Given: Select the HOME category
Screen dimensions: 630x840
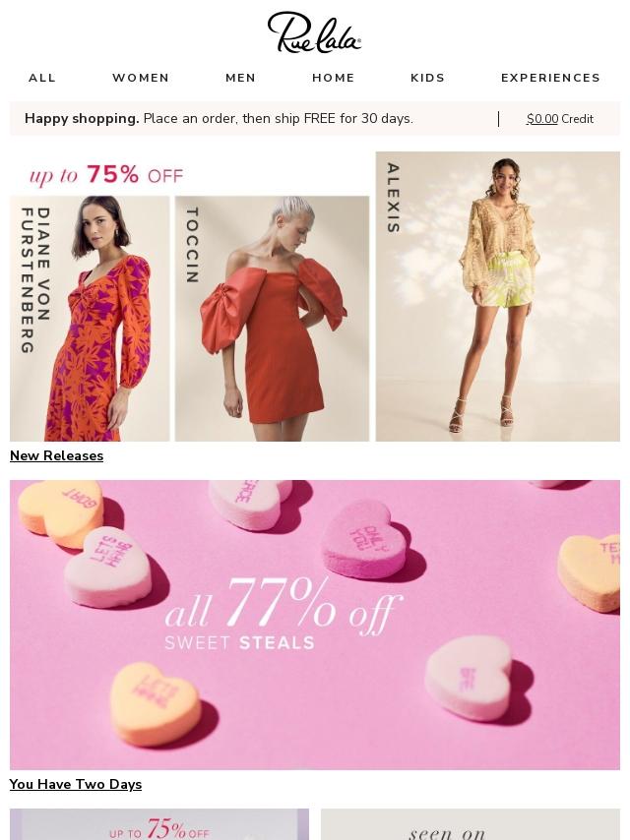Looking at the screenshot, I should pos(334,78).
